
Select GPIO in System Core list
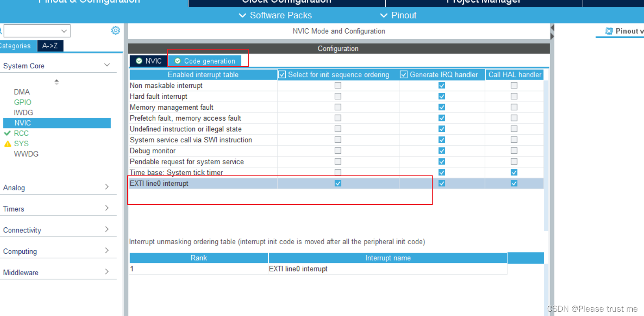(23, 102)
